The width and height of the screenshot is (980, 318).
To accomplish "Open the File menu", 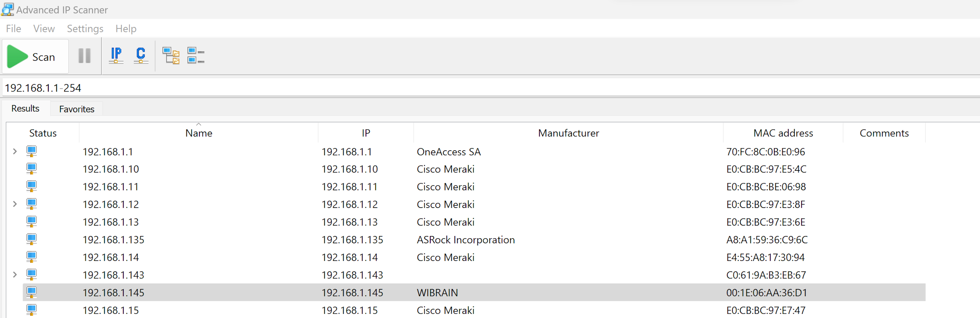I will [13, 29].
